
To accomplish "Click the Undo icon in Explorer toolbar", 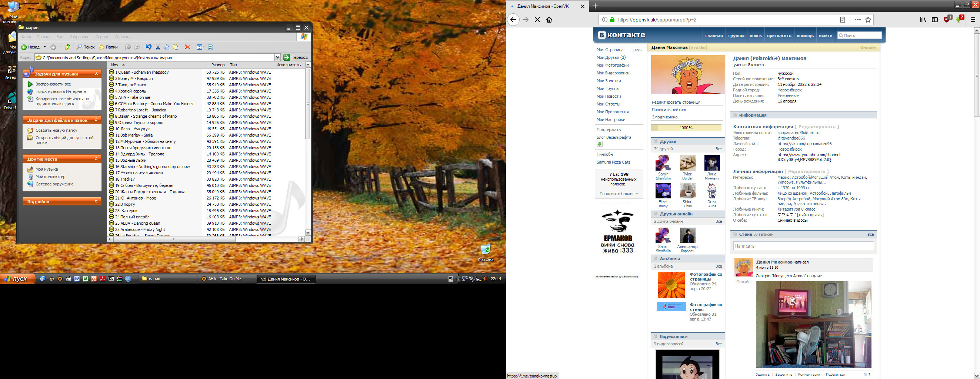I will tap(149, 47).
